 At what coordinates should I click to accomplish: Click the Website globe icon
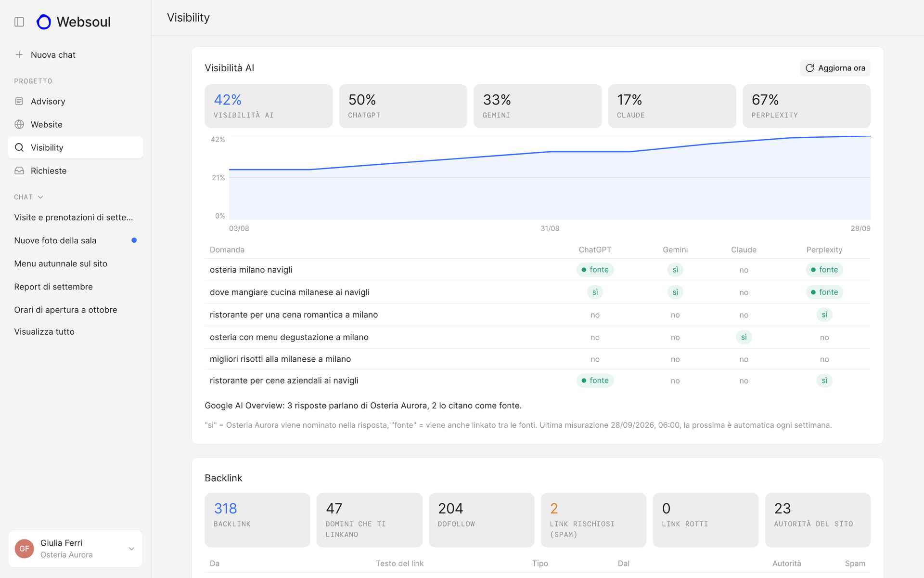(19, 124)
